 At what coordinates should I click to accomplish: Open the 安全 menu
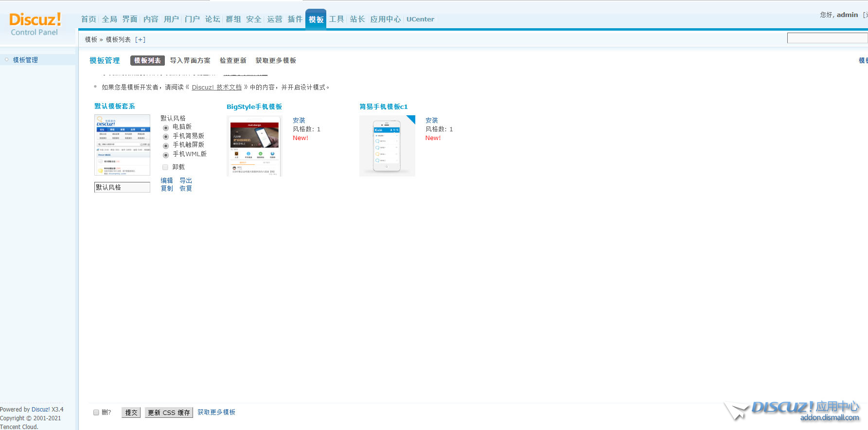pyautogui.click(x=254, y=19)
